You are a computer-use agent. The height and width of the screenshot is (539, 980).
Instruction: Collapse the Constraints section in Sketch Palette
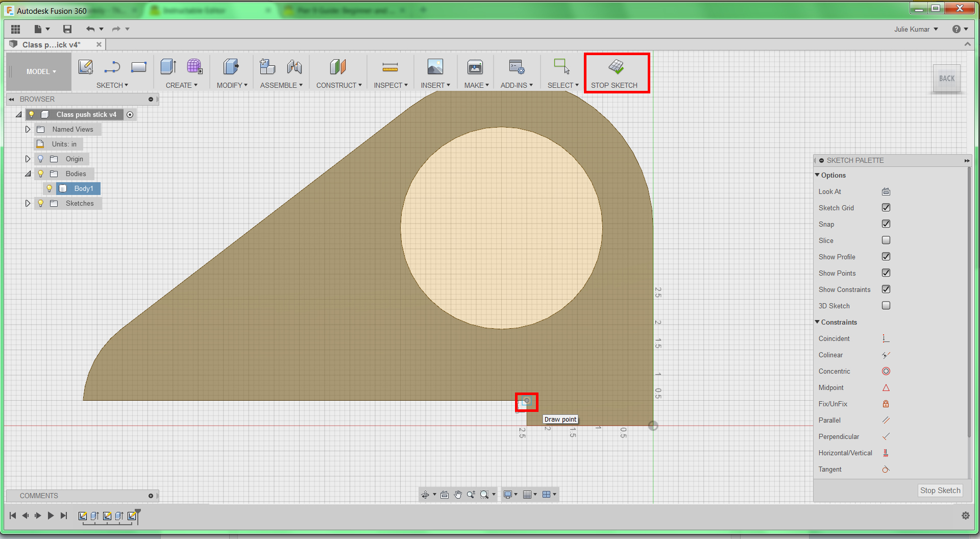pyautogui.click(x=817, y=322)
